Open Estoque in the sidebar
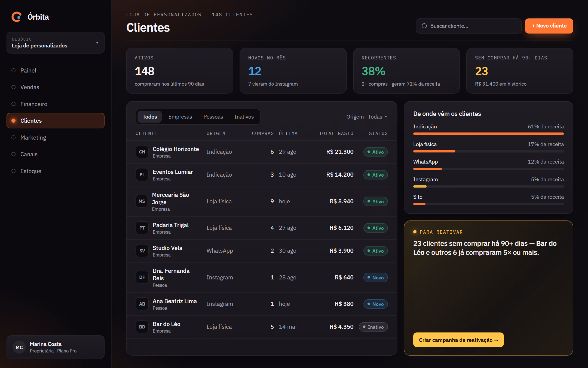Screen dimensions: 588x368 (x=56, y=171)
